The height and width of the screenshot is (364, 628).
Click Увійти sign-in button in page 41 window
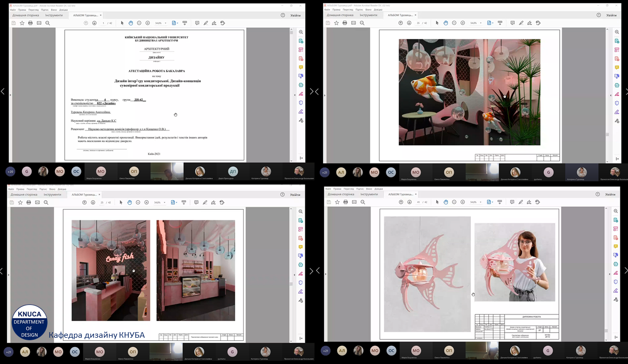click(611, 195)
